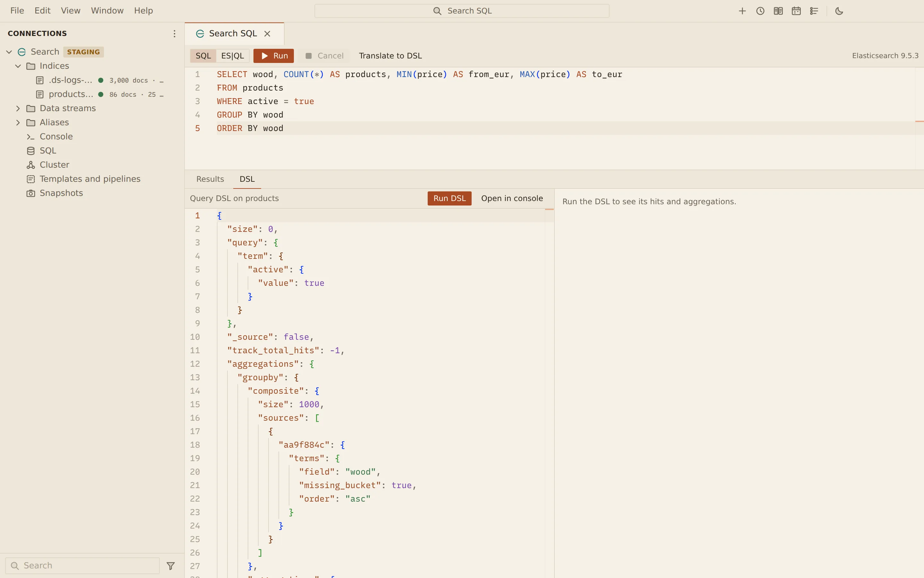924x578 pixels.
Task: Select the products index row
Action: [92, 94]
